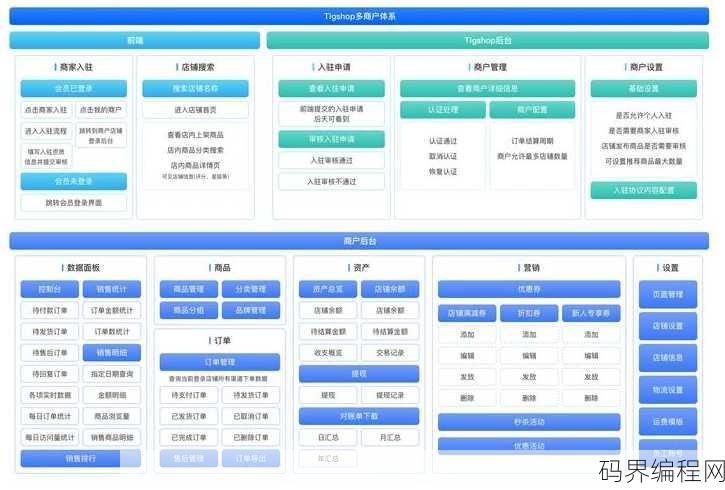Click the 基础设置 green block
This screenshot has height=490, width=725.
pyautogui.click(x=644, y=88)
